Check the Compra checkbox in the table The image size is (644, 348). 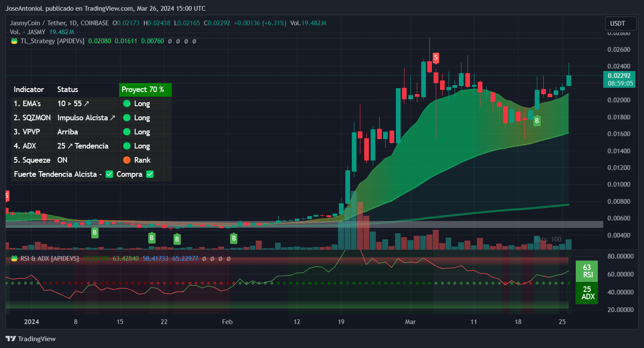click(x=150, y=174)
